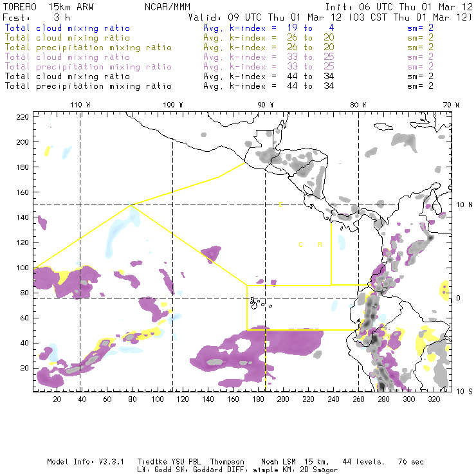Viewport: 476px width, 476px height.
Task: Click the 'simple KM, 2D Smagor' footer text
Action: 295,470
